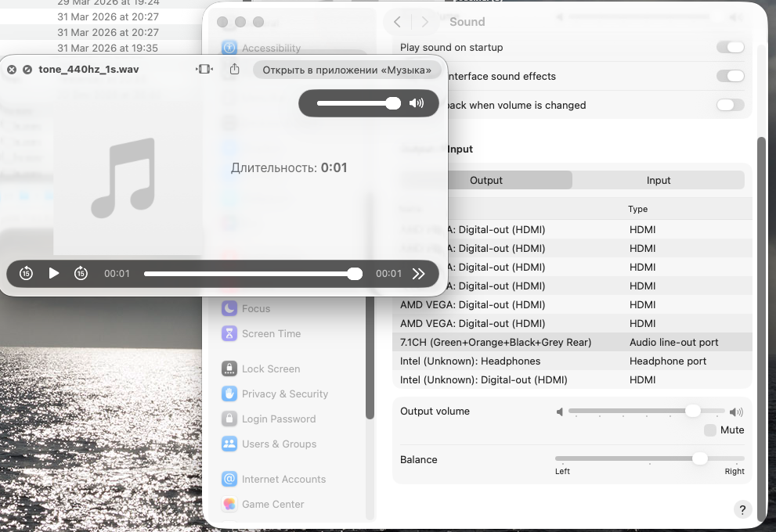Click the Game Center icon
The width and height of the screenshot is (776, 532).
tap(229, 505)
